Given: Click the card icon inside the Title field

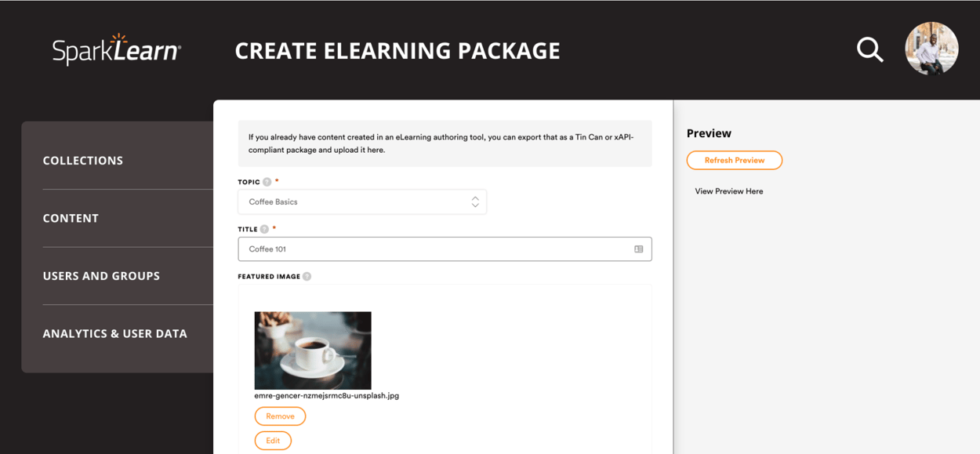Looking at the screenshot, I should point(640,249).
